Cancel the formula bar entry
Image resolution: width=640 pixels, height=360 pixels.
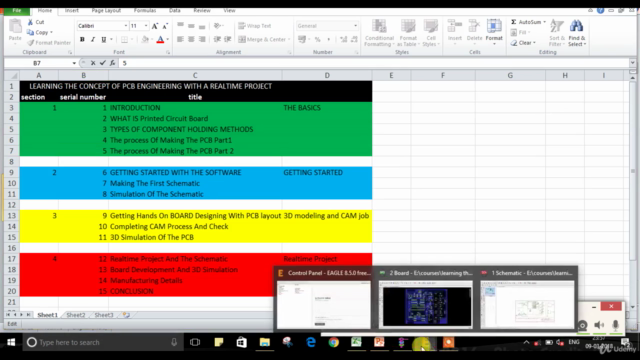[93, 63]
